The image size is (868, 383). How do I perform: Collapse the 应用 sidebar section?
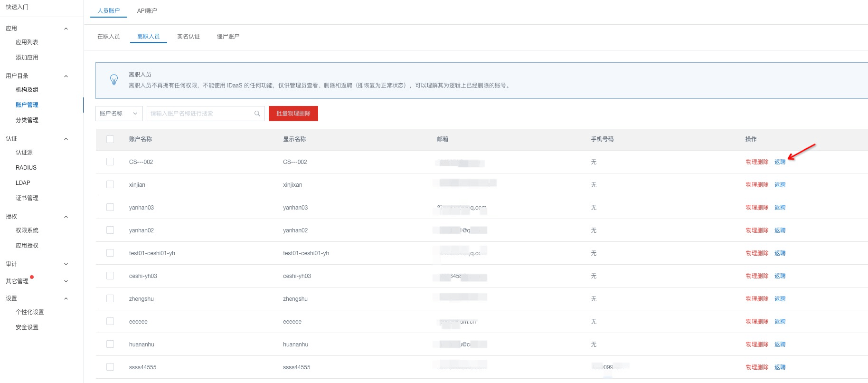point(66,29)
